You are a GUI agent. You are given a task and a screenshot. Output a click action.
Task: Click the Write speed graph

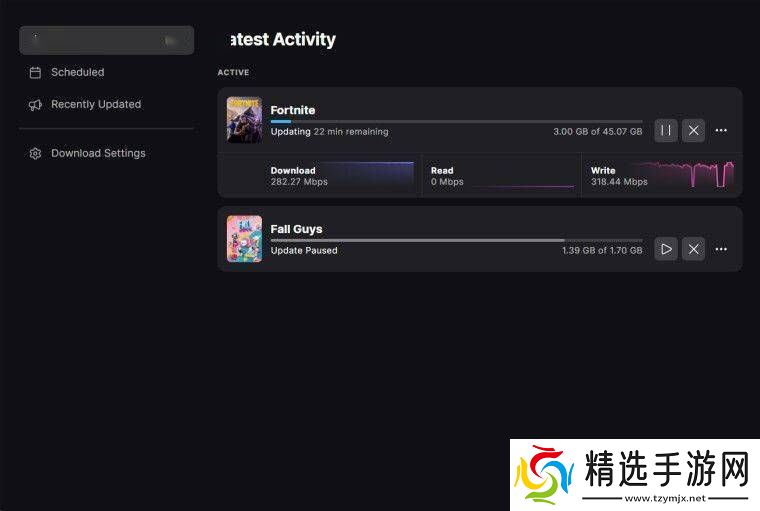click(x=686, y=175)
